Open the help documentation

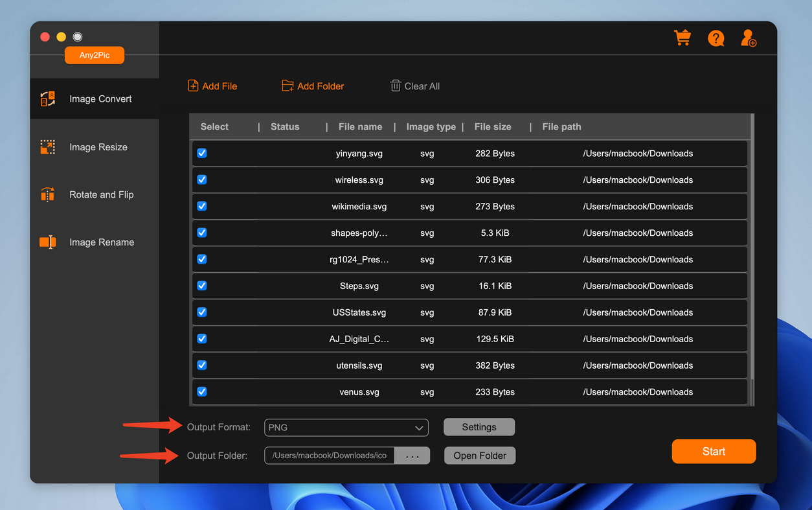[x=716, y=38]
